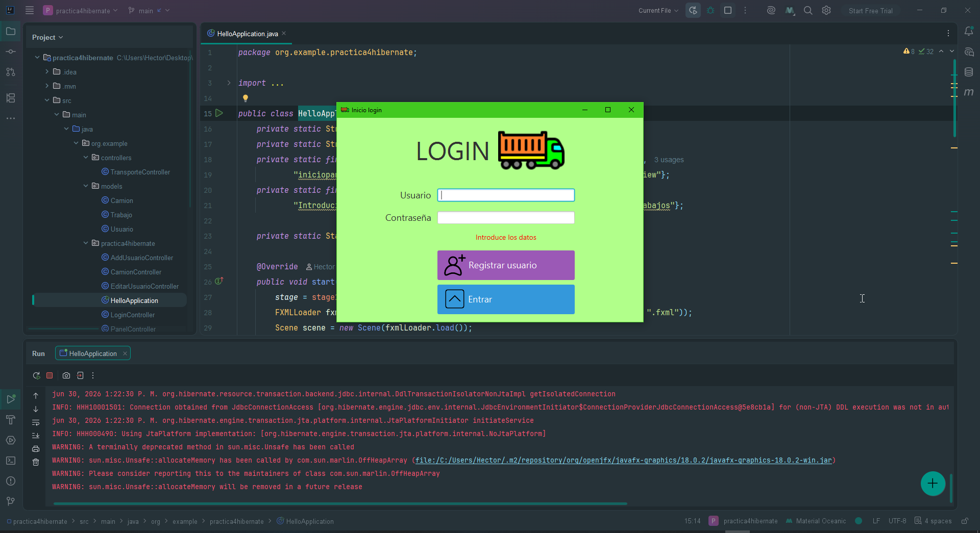Open the main branch dropdown
The image size is (980, 533).
[x=149, y=10]
